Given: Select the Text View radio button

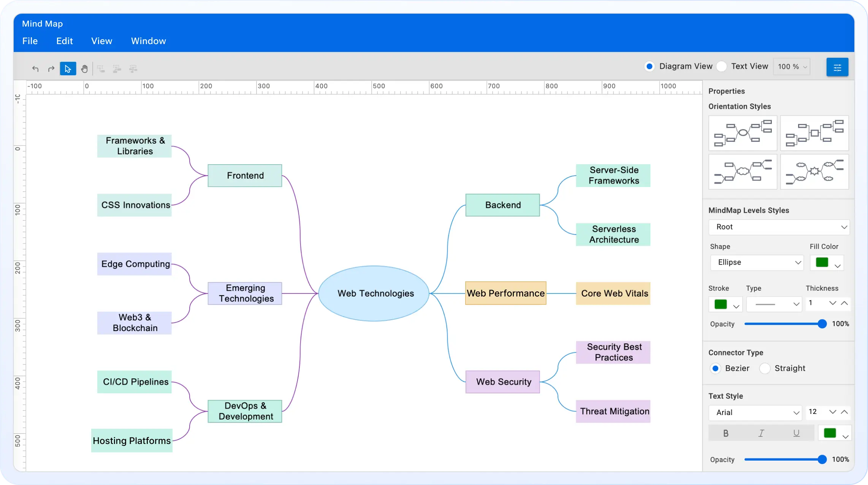Looking at the screenshot, I should pos(722,67).
